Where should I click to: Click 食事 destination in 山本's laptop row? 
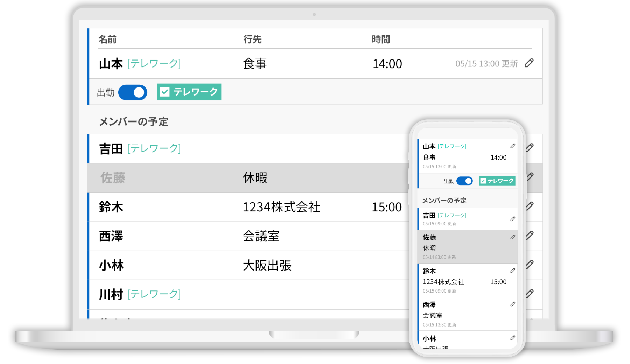pyautogui.click(x=255, y=64)
